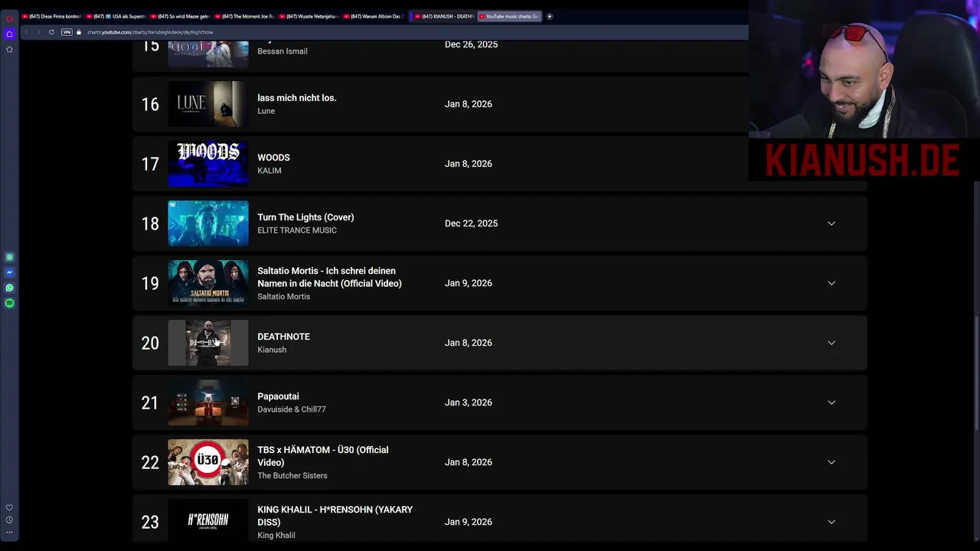Open the 'lass mich nicht los.' title
This screenshot has height=551, width=980.
297,98
